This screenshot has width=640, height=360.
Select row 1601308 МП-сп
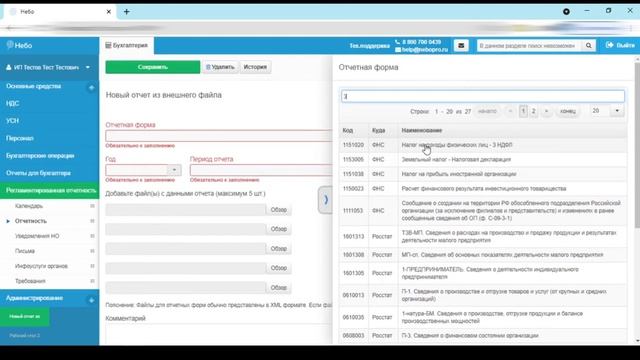click(x=483, y=255)
